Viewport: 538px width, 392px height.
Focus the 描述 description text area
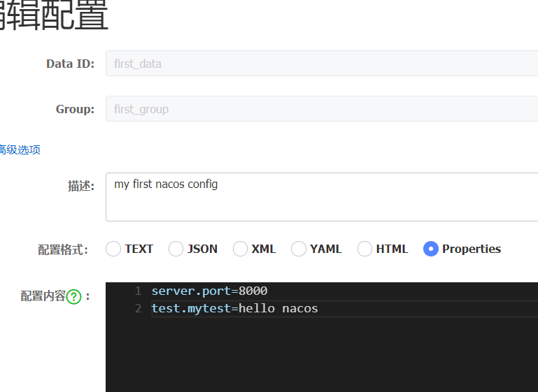point(322,197)
